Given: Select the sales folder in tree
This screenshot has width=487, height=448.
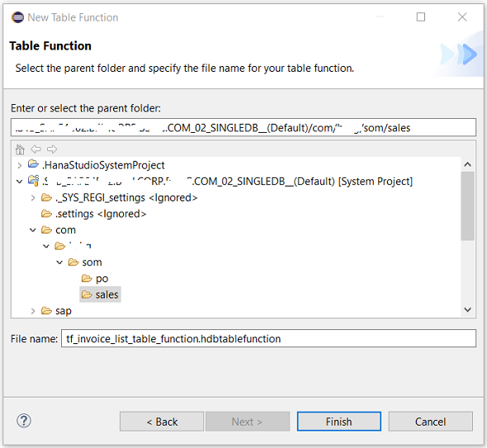Looking at the screenshot, I should [101, 295].
